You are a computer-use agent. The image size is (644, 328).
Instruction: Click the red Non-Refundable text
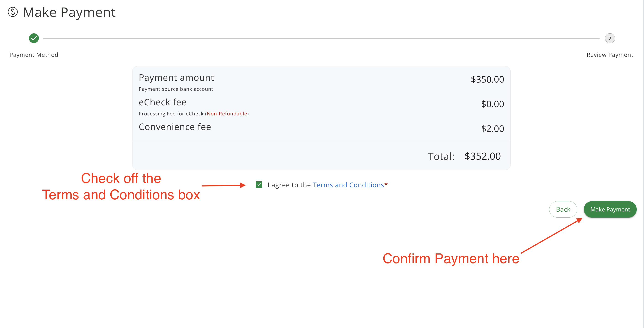227,114
